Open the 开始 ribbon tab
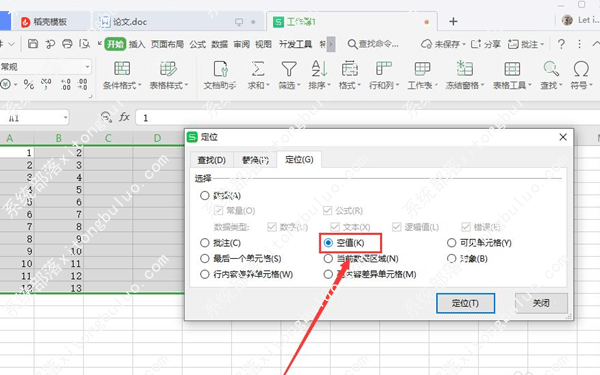Viewport: 600px width, 375px height. (x=115, y=44)
